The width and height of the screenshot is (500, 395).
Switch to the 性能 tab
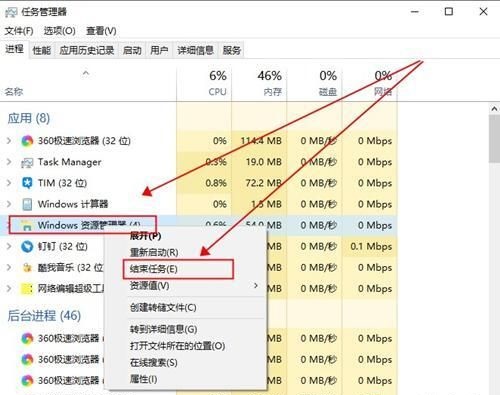click(42, 50)
